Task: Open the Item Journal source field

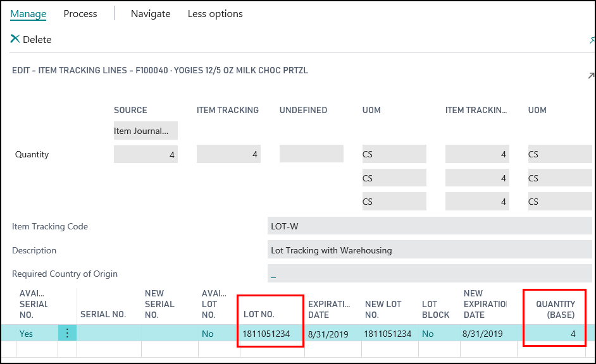Action: [x=145, y=130]
